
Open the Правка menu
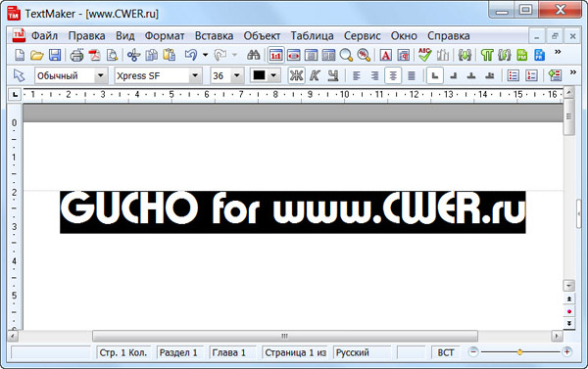pyautogui.click(x=86, y=36)
